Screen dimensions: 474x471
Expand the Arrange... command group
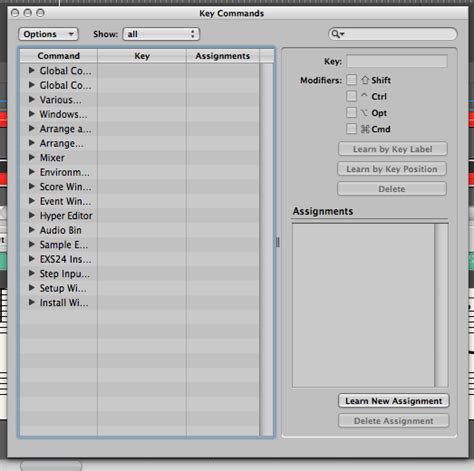click(x=32, y=143)
